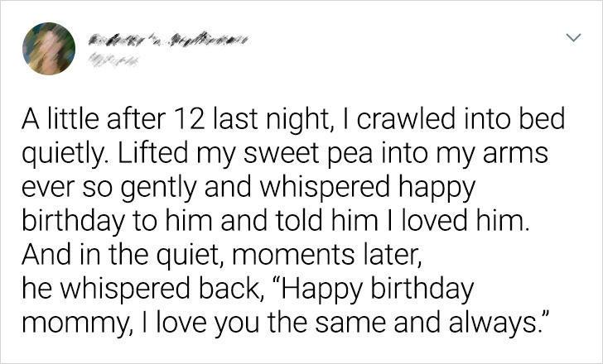Click the word "night," in the first line
The width and height of the screenshot is (603, 364).
click(298, 121)
